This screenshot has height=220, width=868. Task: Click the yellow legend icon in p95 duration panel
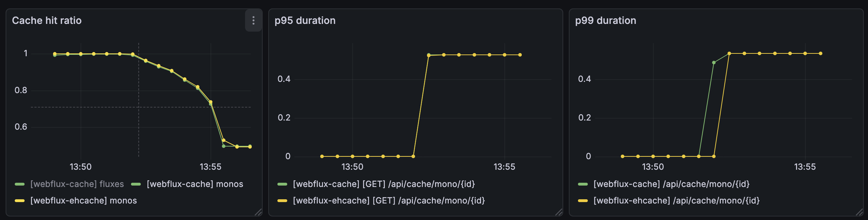(x=282, y=201)
